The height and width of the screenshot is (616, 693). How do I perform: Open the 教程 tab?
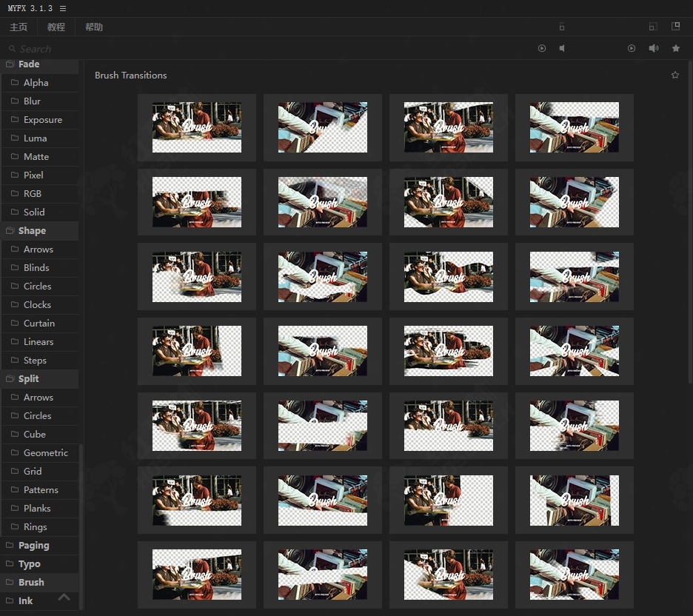(56, 27)
